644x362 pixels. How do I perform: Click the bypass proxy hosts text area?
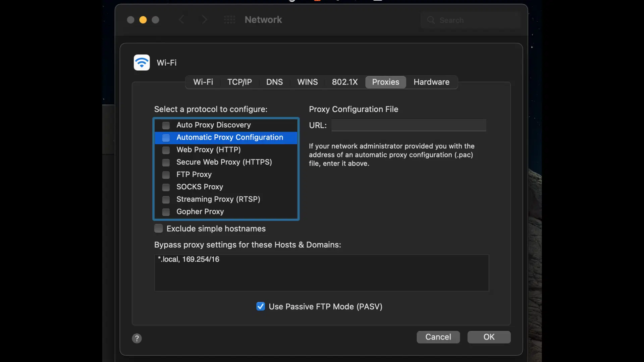click(x=321, y=273)
